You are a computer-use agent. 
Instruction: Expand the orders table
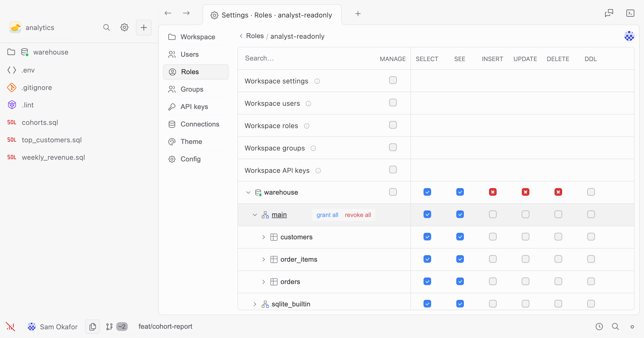(x=264, y=282)
